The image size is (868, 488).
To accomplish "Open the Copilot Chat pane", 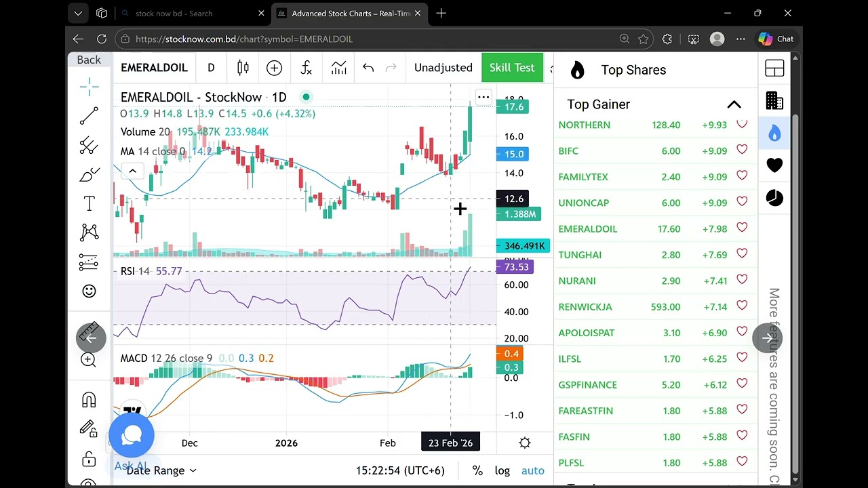I will coord(776,39).
